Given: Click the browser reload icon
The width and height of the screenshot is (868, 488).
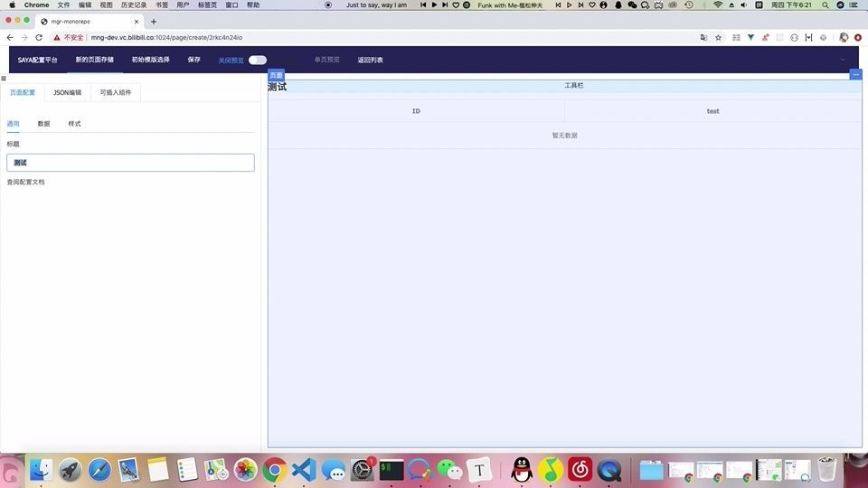Looking at the screenshot, I should tap(39, 38).
